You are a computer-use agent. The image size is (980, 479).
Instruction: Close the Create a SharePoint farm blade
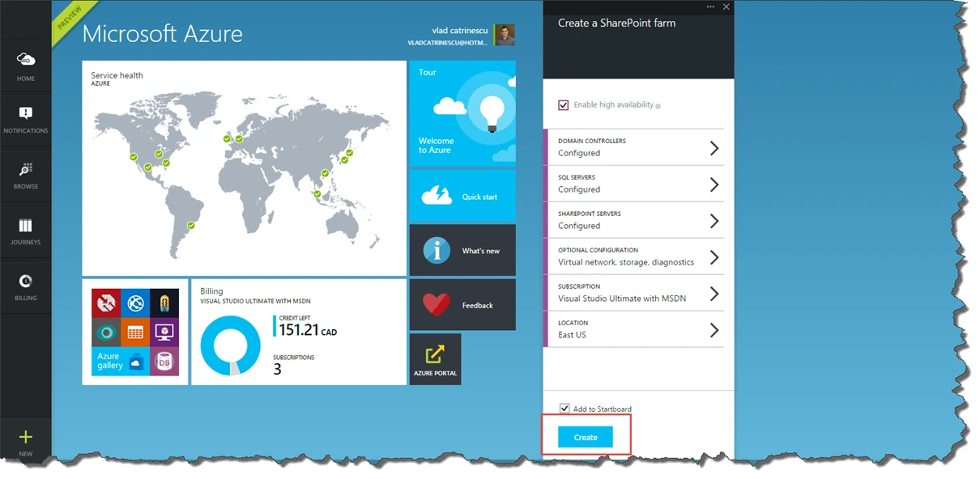tap(726, 6)
